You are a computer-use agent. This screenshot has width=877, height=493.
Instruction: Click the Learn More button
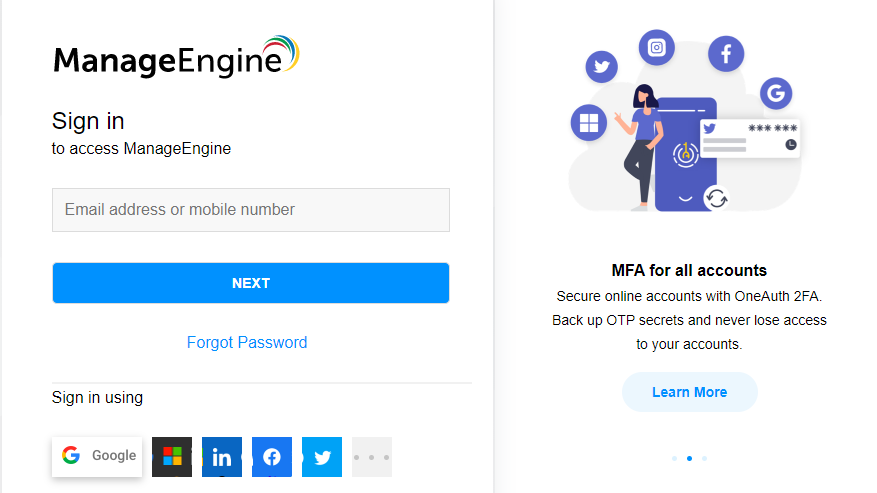pos(690,392)
